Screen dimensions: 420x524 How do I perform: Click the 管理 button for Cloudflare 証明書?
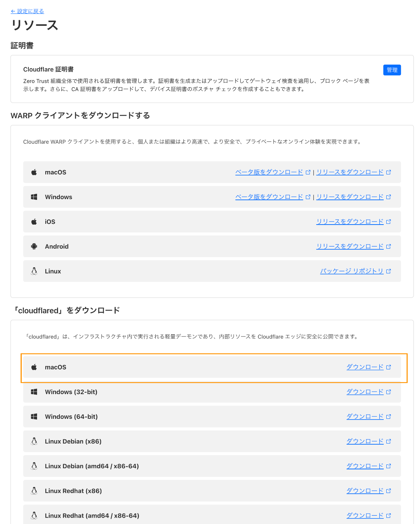click(x=392, y=70)
